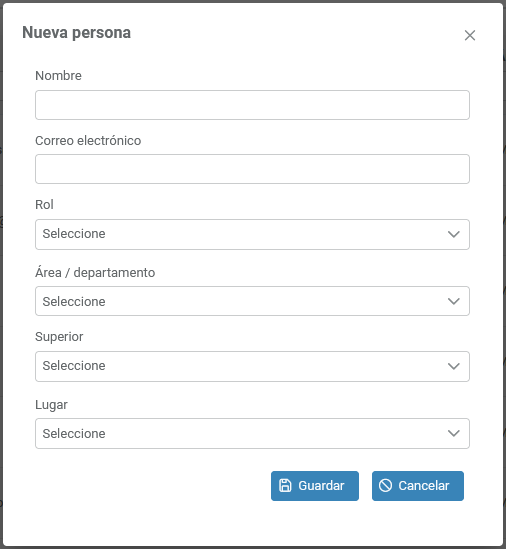The image size is (506, 549).
Task: Click the circle-slash icon beside Cancelar
Action: coord(385,486)
